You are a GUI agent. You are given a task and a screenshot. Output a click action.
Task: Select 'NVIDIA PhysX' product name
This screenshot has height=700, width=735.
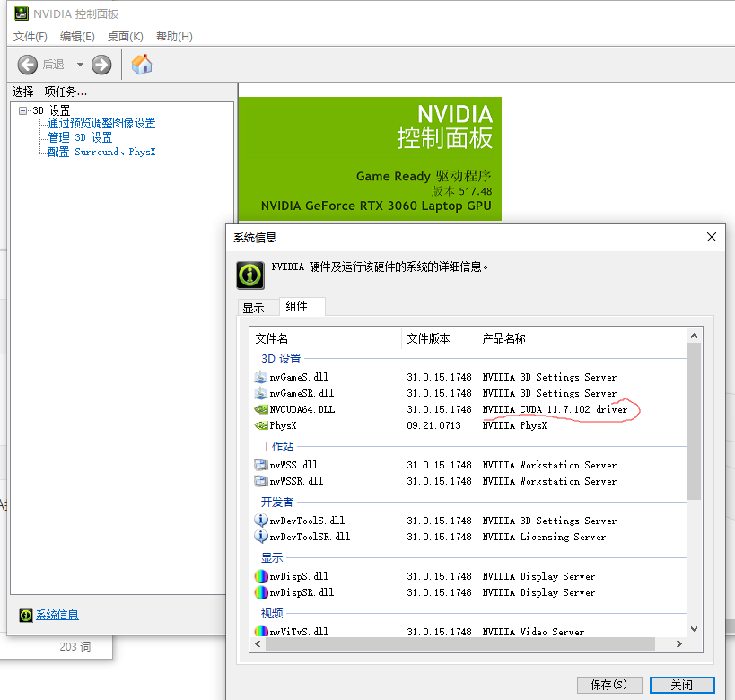[515, 425]
